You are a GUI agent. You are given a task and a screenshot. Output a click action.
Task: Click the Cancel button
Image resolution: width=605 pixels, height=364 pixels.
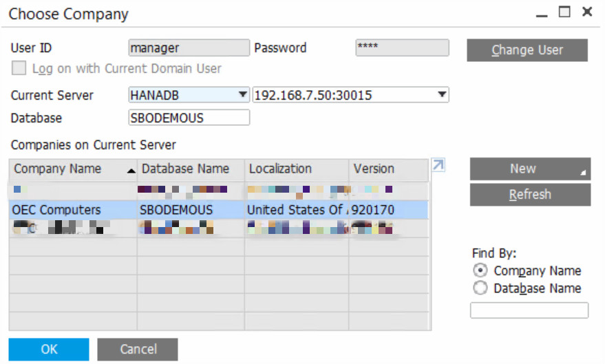138,349
